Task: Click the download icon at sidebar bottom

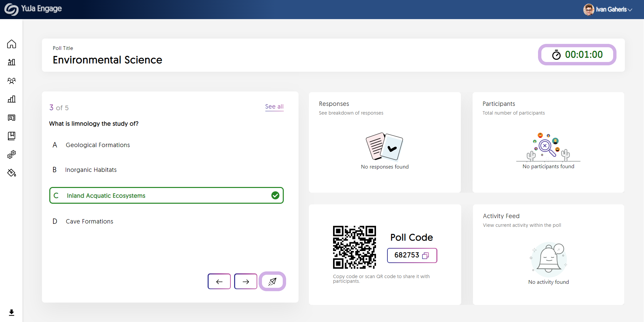Action: pos(11,312)
